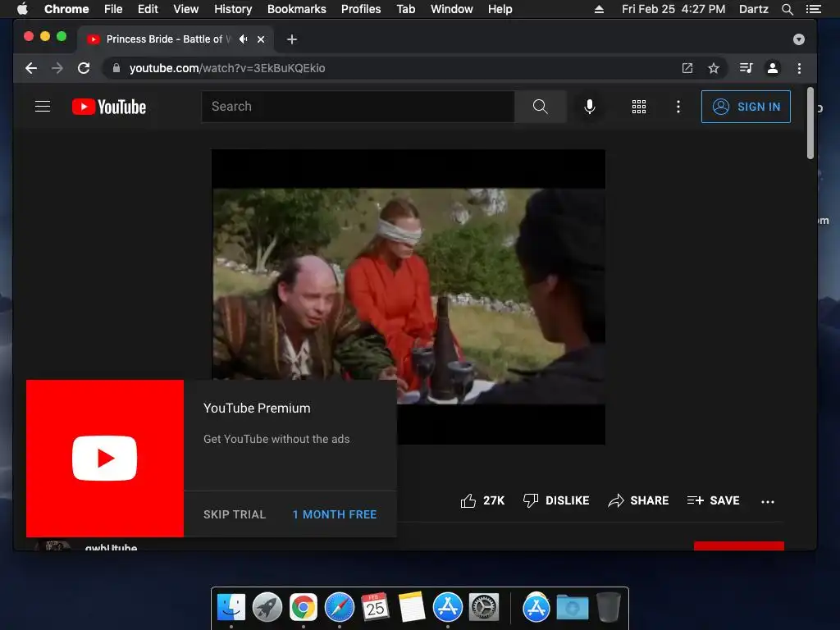This screenshot has width=840, height=630.
Task: Click the red YouTube Premium logo tile
Action: (x=105, y=459)
